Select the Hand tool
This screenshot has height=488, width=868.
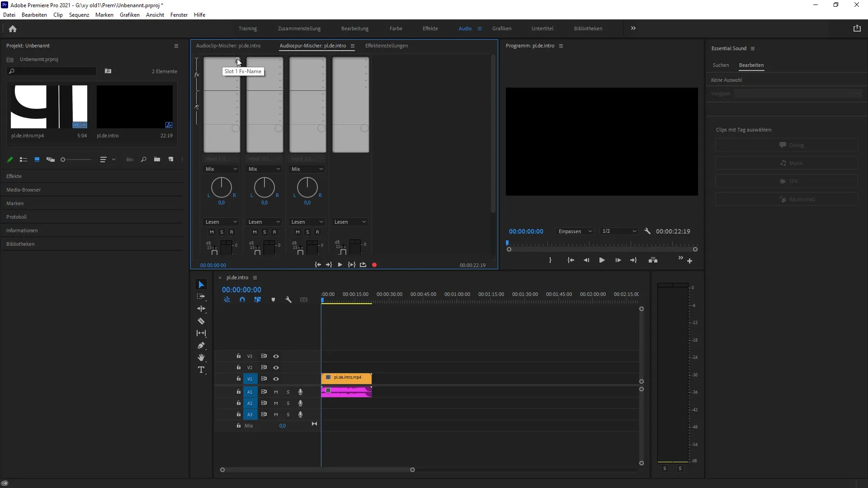[201, 357]
